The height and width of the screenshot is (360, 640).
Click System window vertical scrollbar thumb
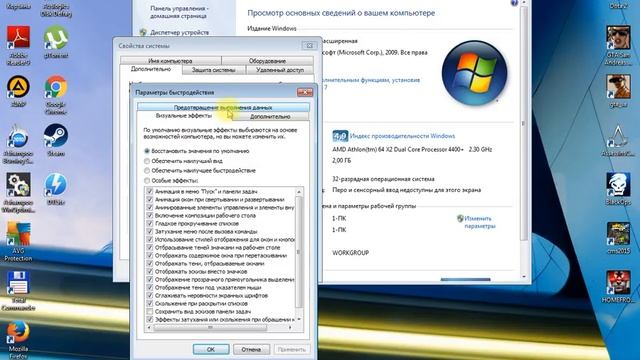click(x=524, y=123)
